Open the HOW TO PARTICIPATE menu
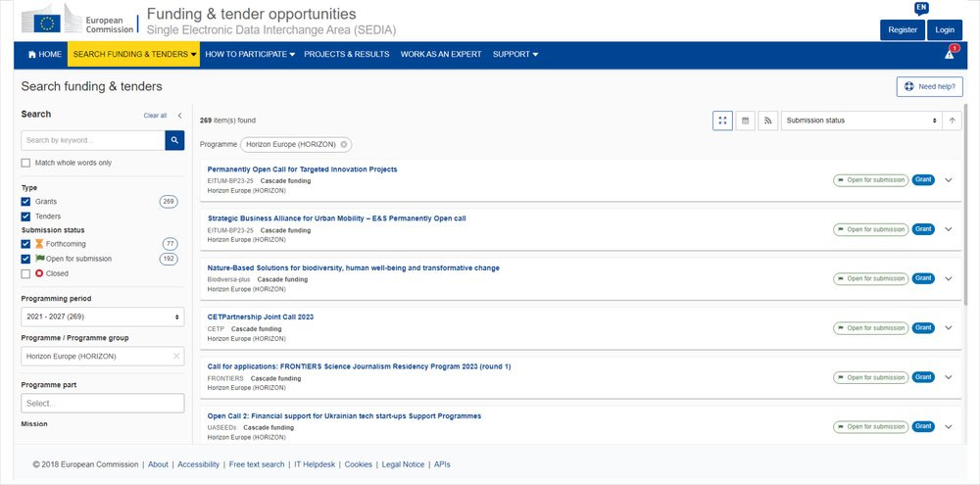 click(x=249, y=54)
